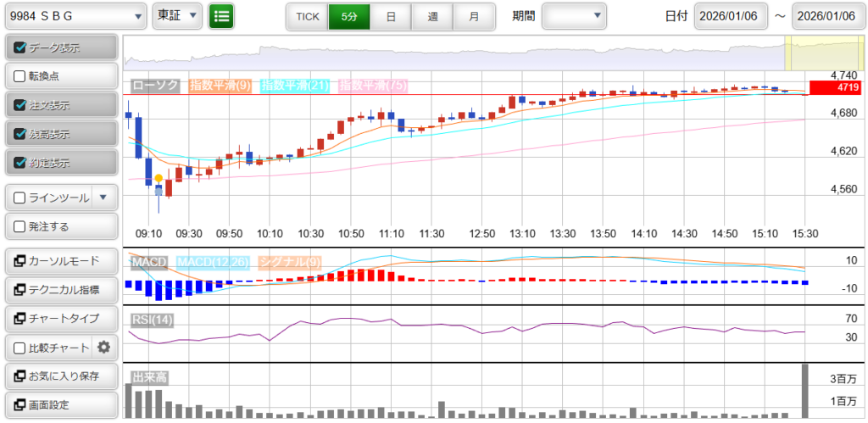This screenshot has width=868, height=423.
Task: Open 画面設定 screen settings icon
Action: tap(20, 404)
